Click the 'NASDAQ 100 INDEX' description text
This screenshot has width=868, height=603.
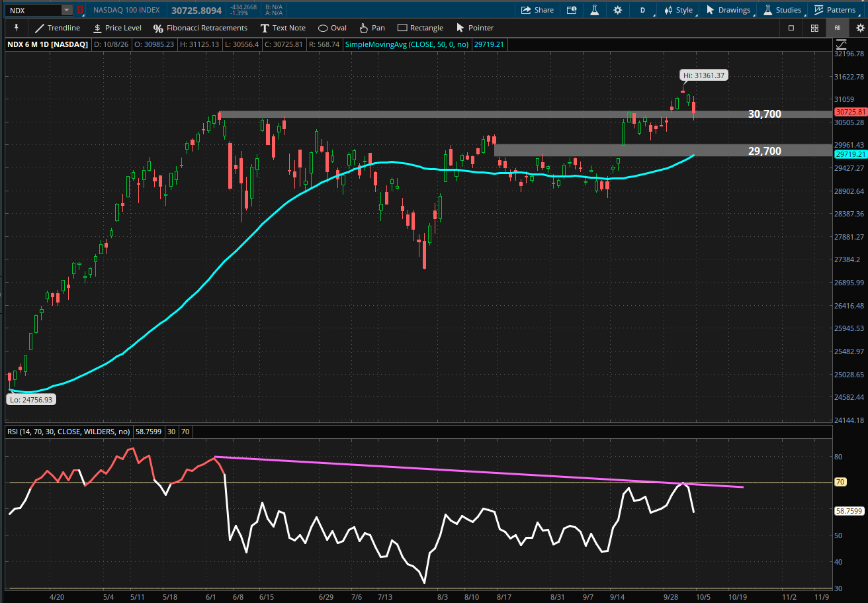pos(126,10)
